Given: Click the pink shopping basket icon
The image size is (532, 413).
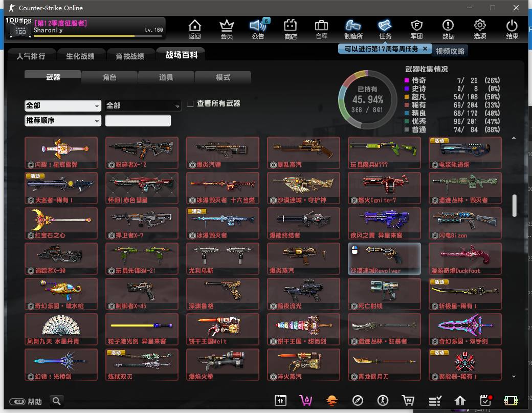Looking at the screenshot, I should (306, 400).
